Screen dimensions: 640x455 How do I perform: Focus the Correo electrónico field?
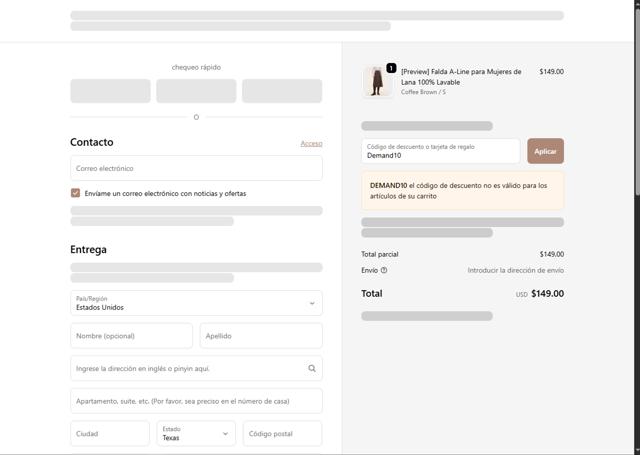(x=196, y=168)
